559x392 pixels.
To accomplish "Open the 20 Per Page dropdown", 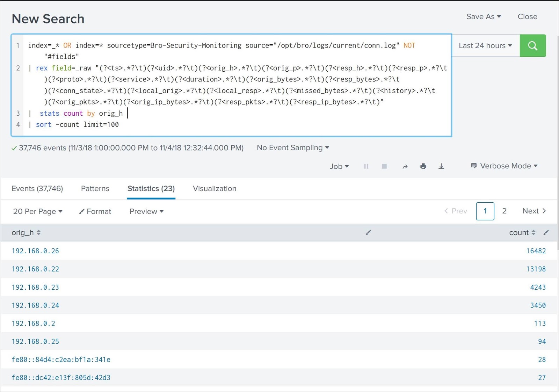I will click(x=38, y=211).
